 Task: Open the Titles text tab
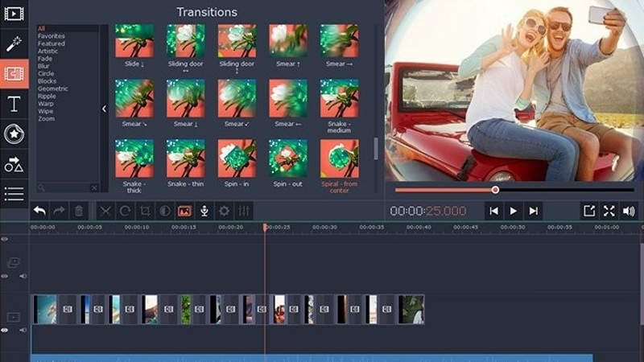coord(14,104)
